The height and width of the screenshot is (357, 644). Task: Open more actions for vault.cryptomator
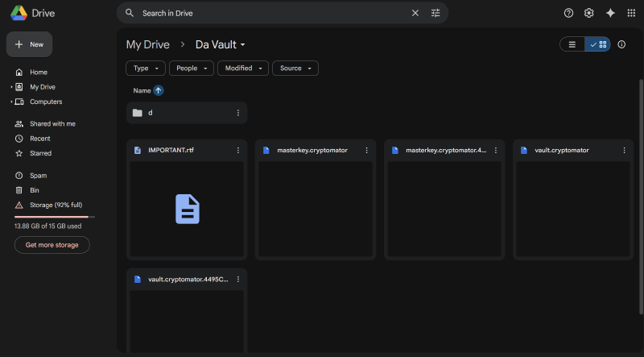(625, 151)
